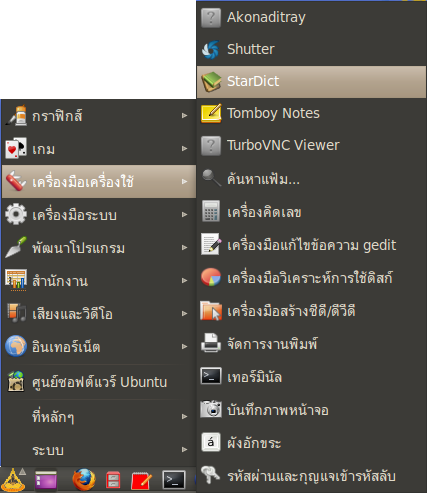Open Tomboy Notes icon
The height and width of the screenshot is (493, 427).
211,113
